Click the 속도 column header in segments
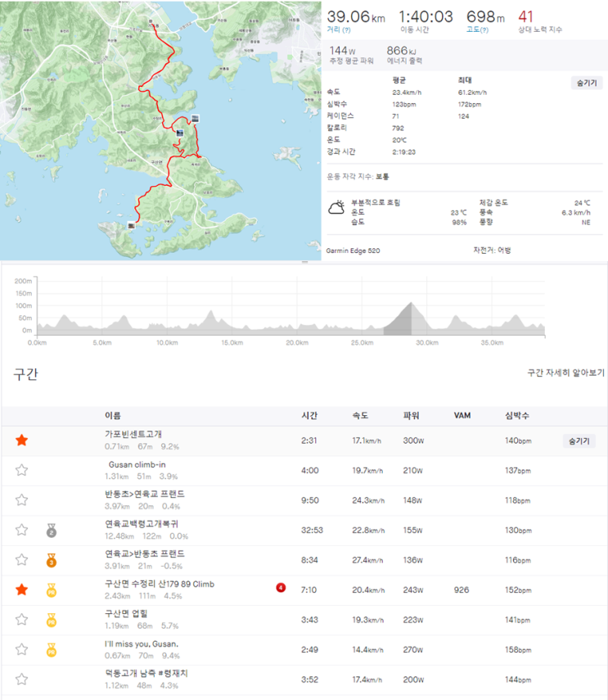The height and width of the screenshot is (700, 608). [x=360, y=416]
